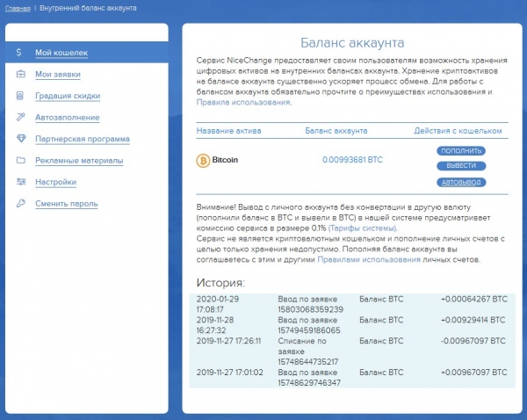This screenshot has height=420, width=527.
Task: Click the История heading
Action: point(220,282)
